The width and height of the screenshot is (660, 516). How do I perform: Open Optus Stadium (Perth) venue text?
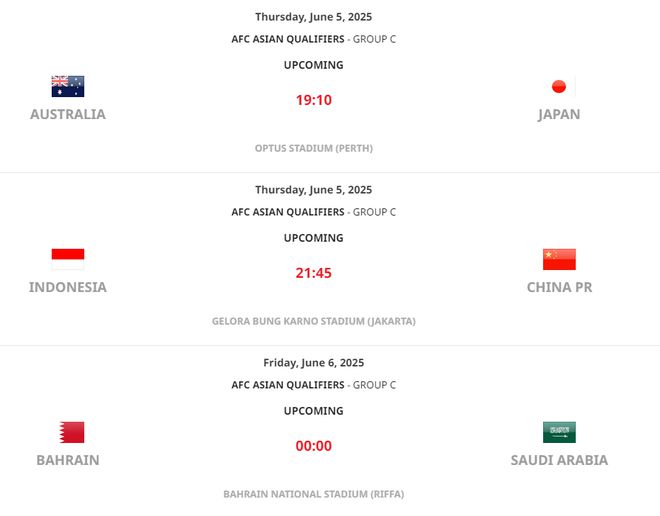(313, 148)
